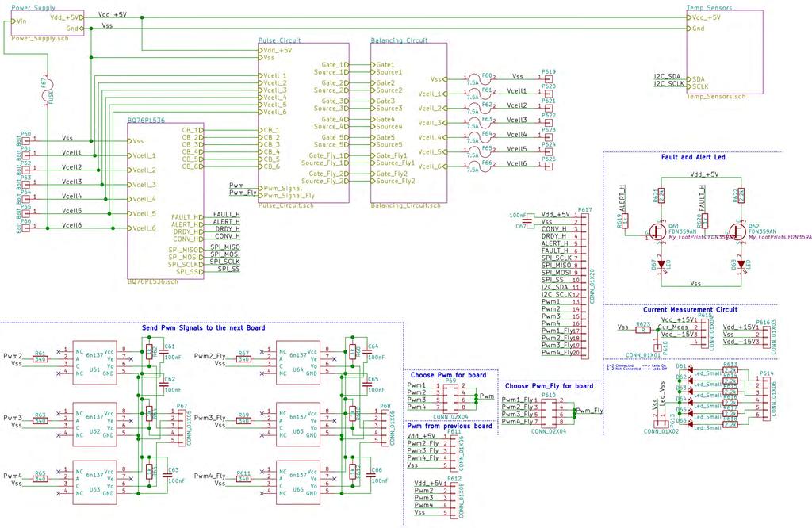
Task: Click the 'Choose Pwm_Fly for board' title
Action: point(549,385)
